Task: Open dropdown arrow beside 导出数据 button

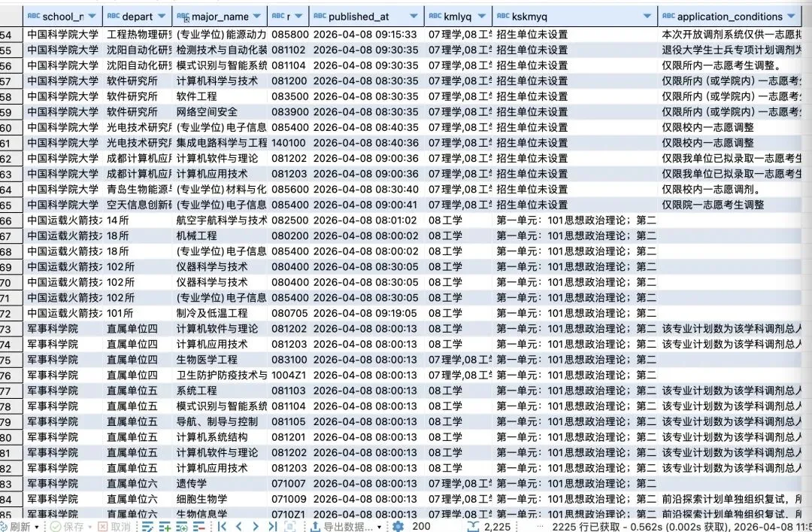Action: point(380,527)
